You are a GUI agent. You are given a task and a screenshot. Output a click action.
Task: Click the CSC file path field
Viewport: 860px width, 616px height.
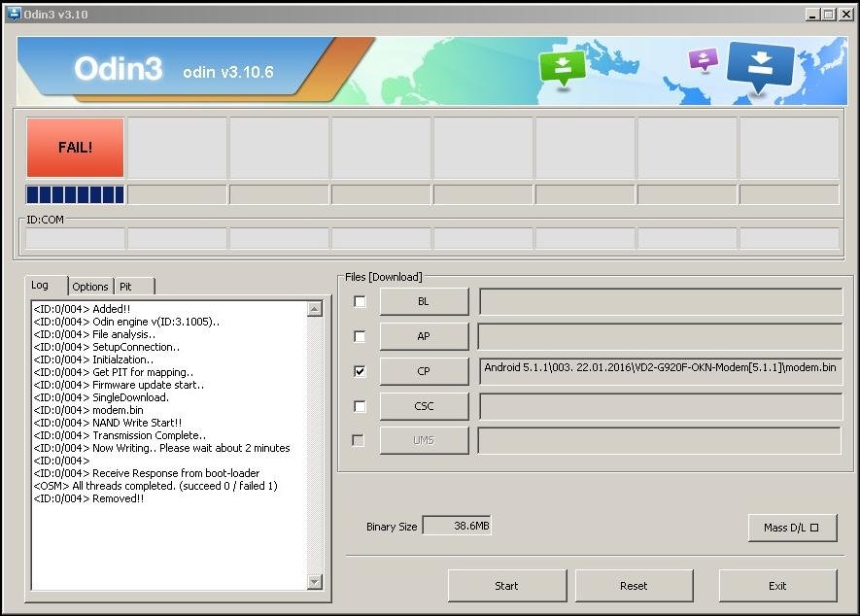click(x=661, y=406)
